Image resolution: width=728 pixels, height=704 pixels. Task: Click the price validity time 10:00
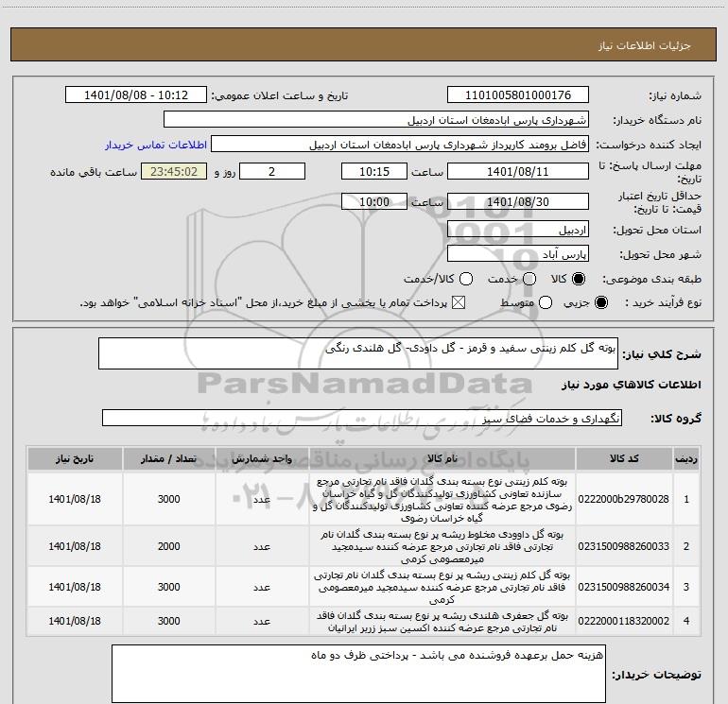click(374, 201)
